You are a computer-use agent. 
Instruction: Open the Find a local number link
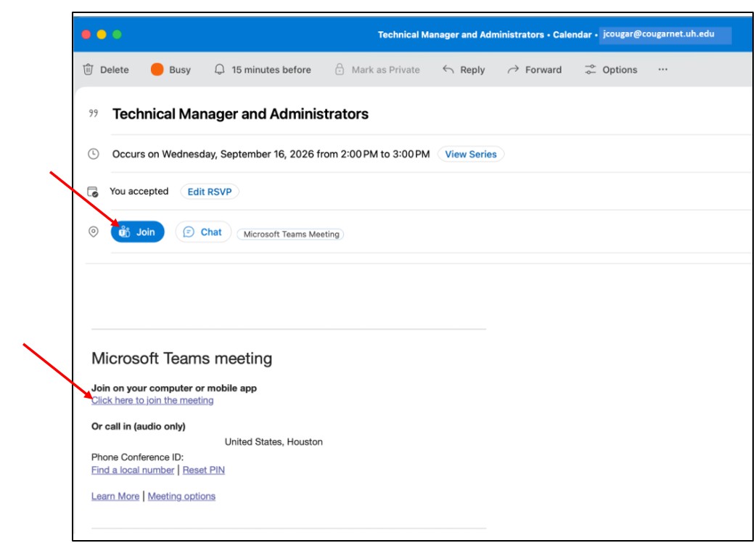[133, 470]
